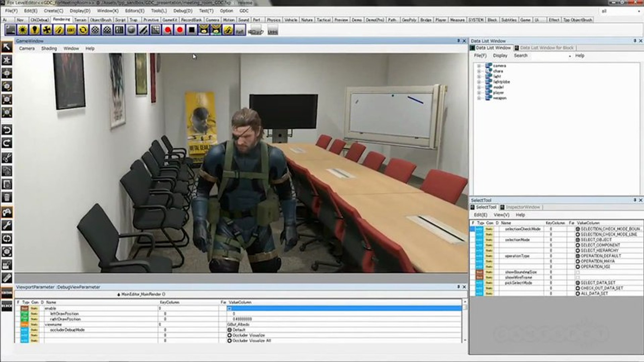Open the Camera menu in GameWindow
Screen dimensions: 644x362
pyautogui.click(x=28, y=48)
